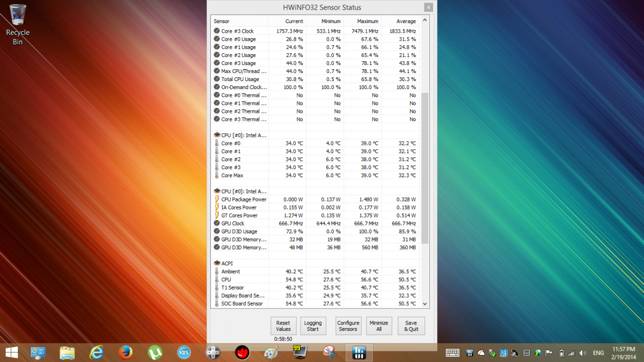Select the IA Cores Power row

[315, 207]
